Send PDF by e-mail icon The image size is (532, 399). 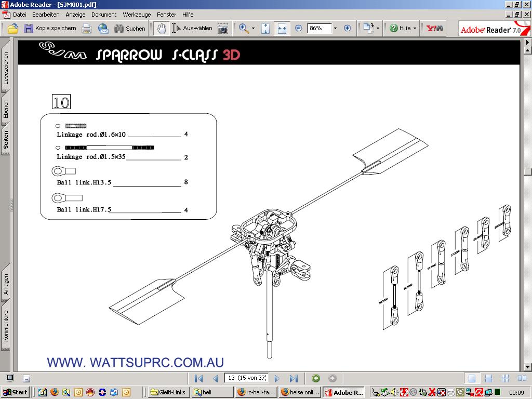coord(103,29)
